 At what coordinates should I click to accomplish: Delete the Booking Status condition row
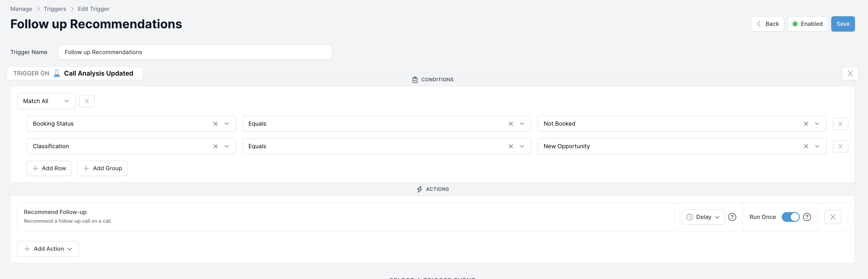pyautogui.click(x=840, y=123)
